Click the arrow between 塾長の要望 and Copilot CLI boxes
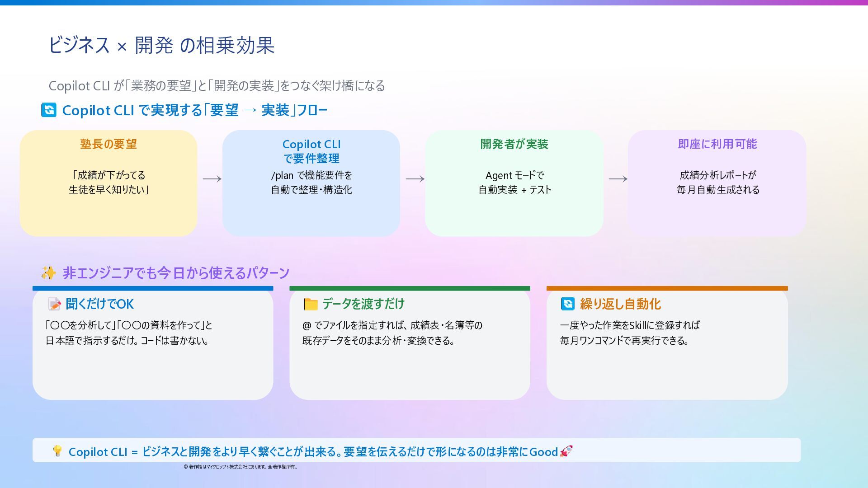868x488 pixels. (x=212, y=179)
